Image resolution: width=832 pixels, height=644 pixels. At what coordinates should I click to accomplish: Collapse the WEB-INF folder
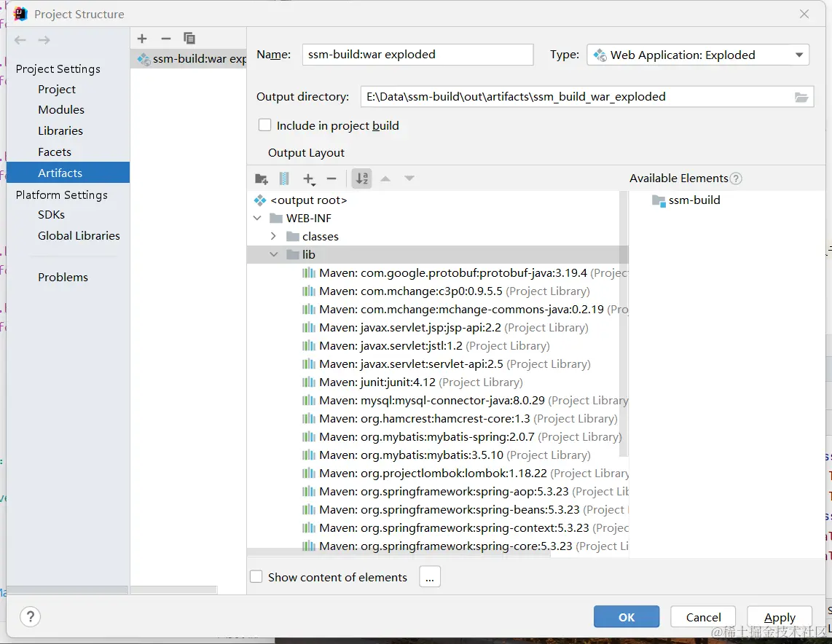(257, 218)
